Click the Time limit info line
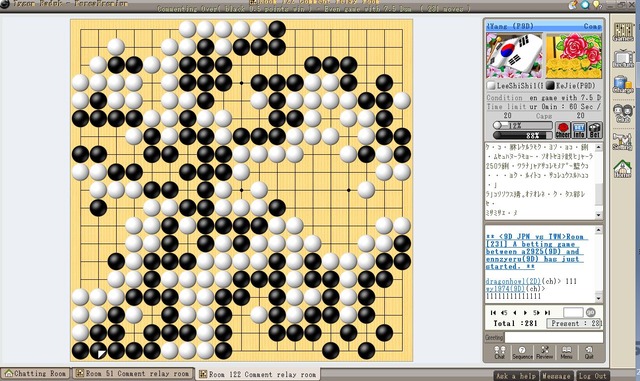The image size is (640, 381). [544, 107]
